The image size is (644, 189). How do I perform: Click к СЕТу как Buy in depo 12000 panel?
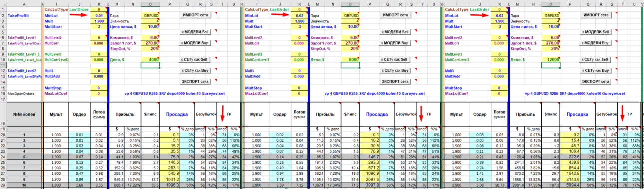click(596, 70)
